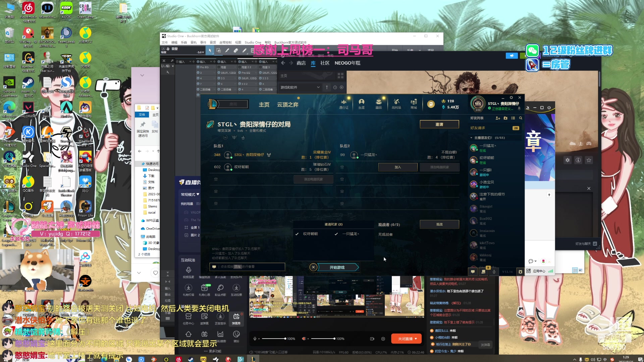Image resolution: width=644 pixels, height=362 pixels.
Task: Open the 战利品 loot icon
Action: [x=396, y=104]
